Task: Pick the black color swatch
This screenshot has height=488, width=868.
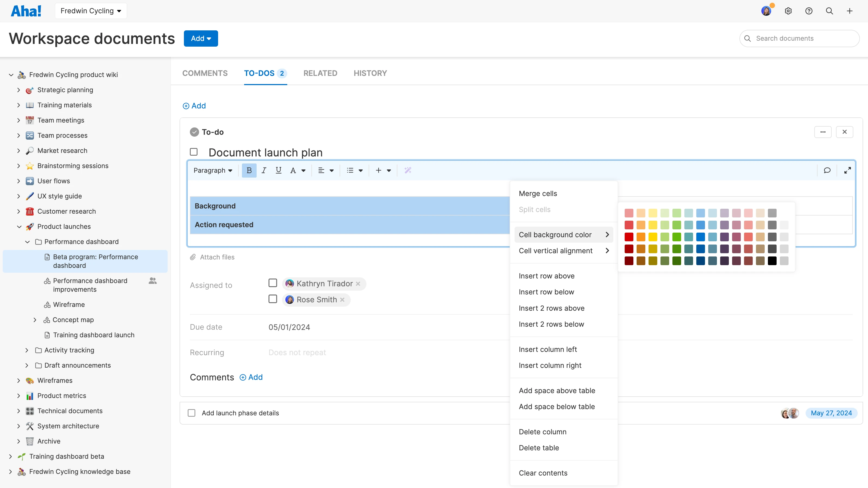Action: point(772,261)
